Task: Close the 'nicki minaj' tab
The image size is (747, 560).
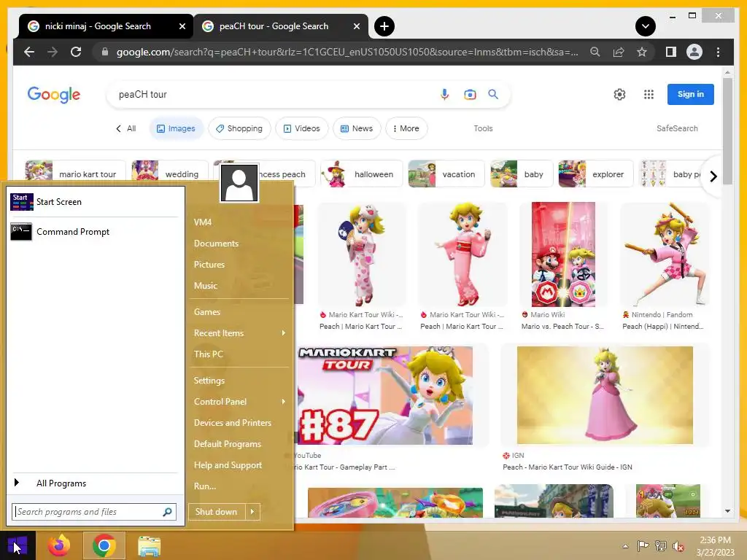Action: 182,26
